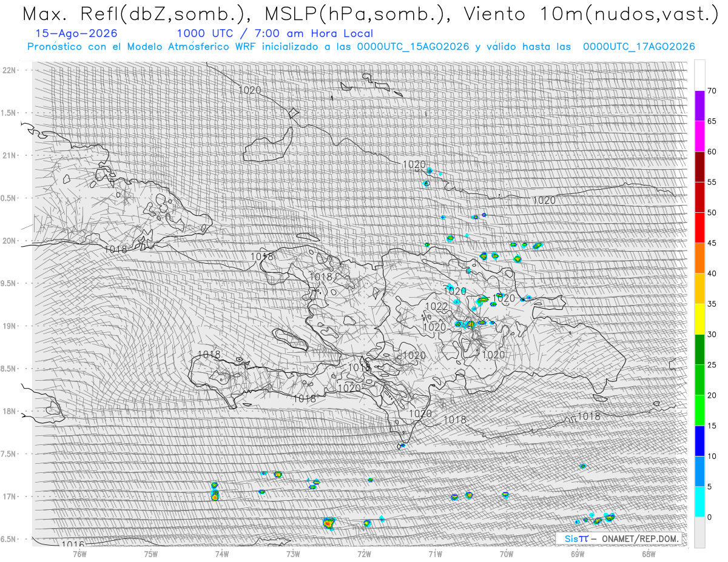Click the purple 65-70 dbZ legend band
Viewport: 728px width, 562px height.
[x=699, y=106]
